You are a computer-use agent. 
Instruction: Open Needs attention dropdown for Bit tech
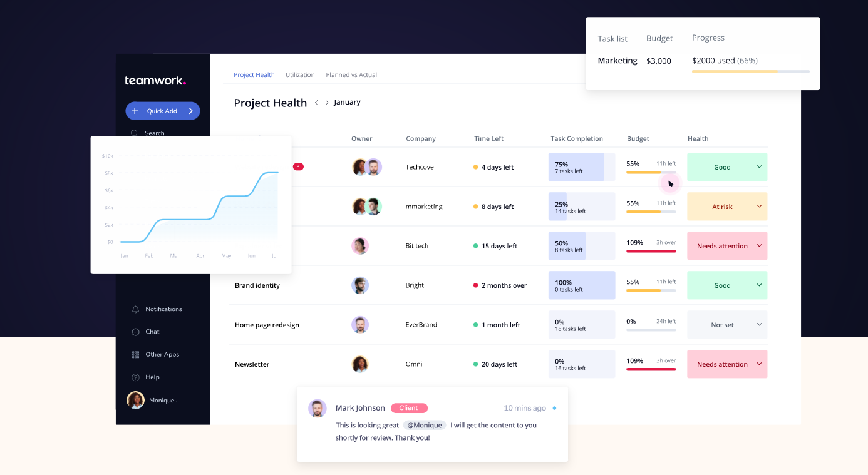tap(727, 246)
